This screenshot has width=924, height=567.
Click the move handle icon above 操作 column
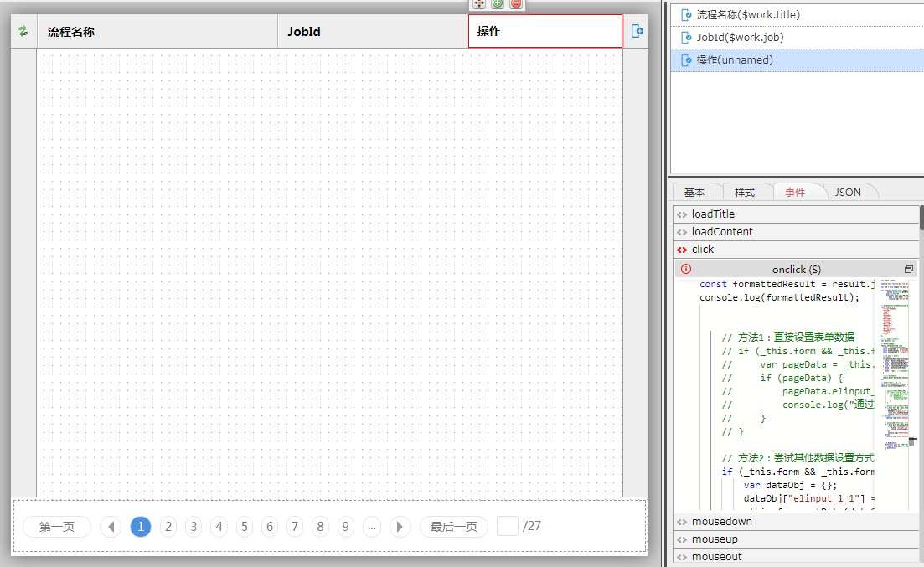click(479, 3)
